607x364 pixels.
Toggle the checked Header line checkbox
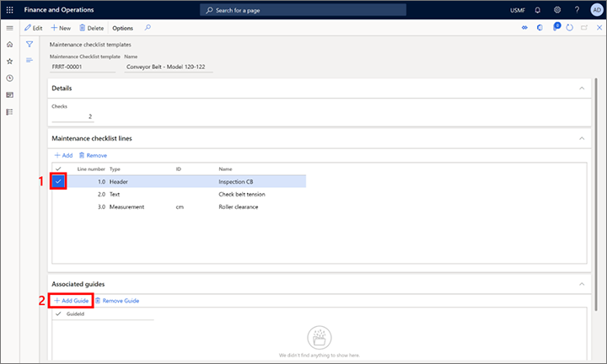pyautogui.click(x=57, y=180)
